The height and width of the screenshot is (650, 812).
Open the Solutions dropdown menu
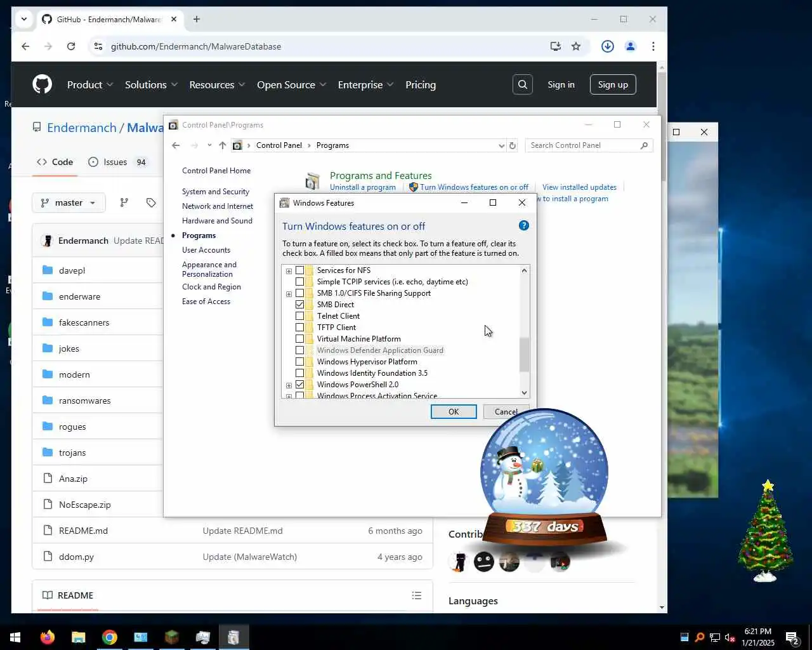tap(151, 84)
